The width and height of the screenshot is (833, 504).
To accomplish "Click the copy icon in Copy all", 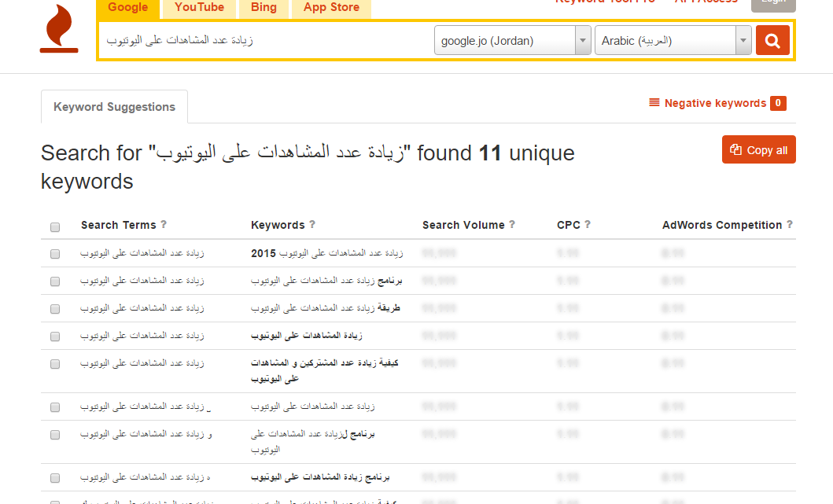I will tap(735, 149).
